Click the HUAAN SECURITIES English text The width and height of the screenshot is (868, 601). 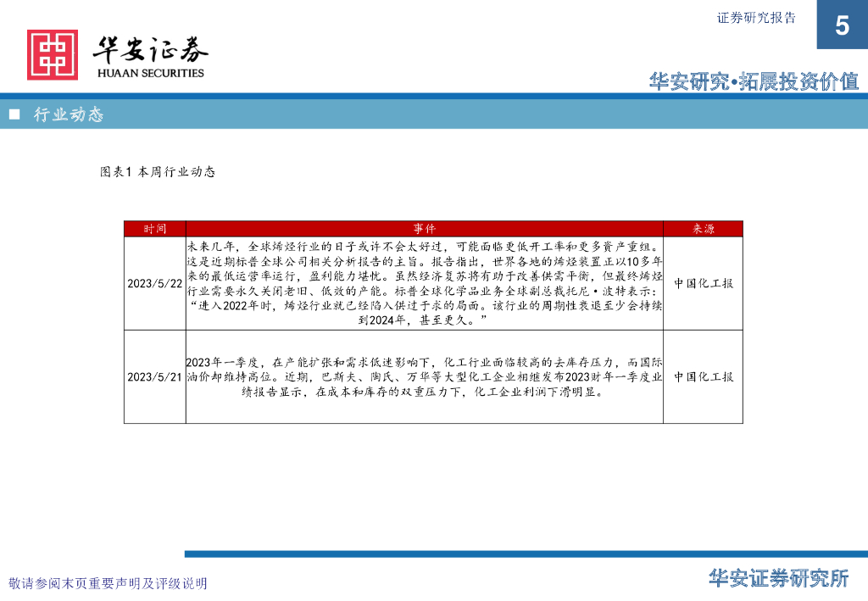pyautogui.click(x=151, y=73)
